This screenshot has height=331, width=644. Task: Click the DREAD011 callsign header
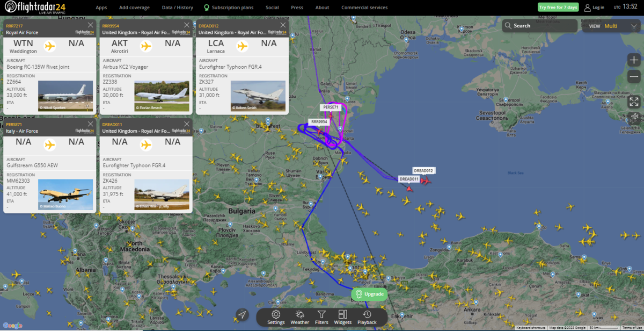point(113,124)
